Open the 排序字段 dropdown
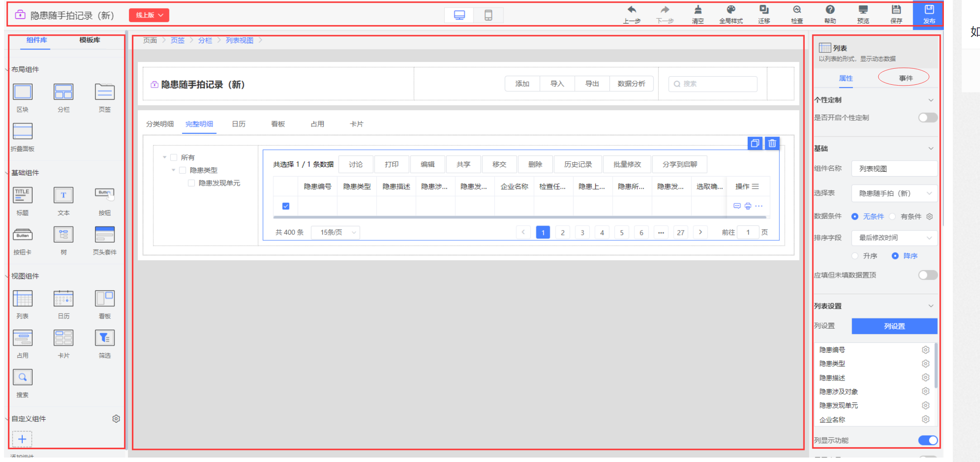980x462 pixels. click(x=894, y=238)
